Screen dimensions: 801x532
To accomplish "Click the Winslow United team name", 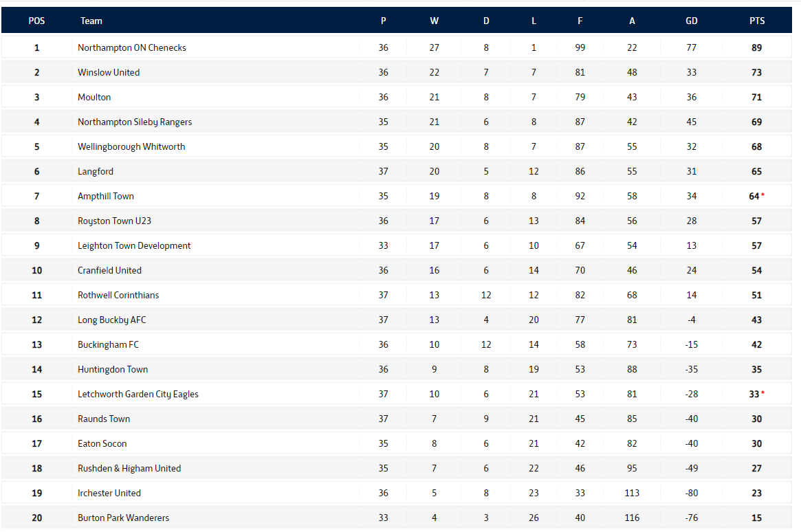I will coord(109,73).
